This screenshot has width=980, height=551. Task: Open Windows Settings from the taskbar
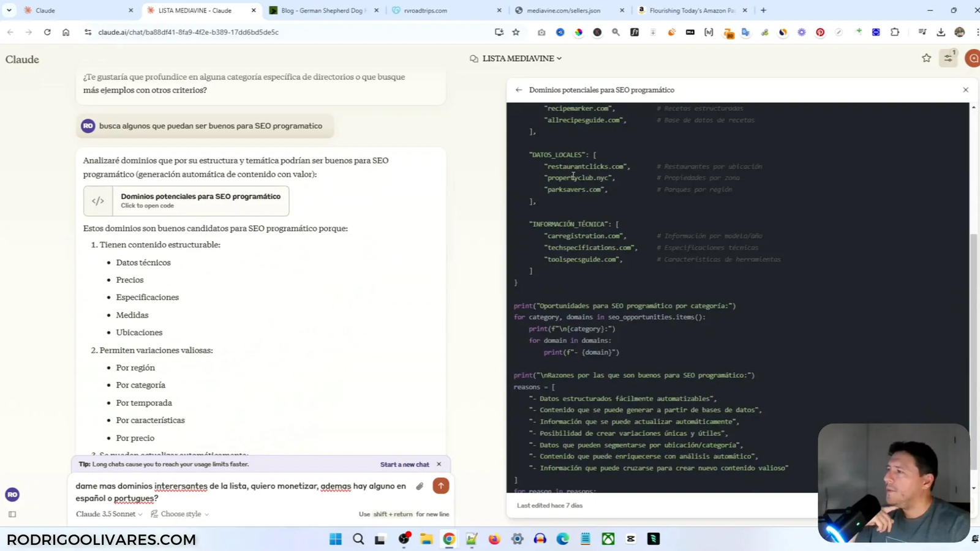516,539
